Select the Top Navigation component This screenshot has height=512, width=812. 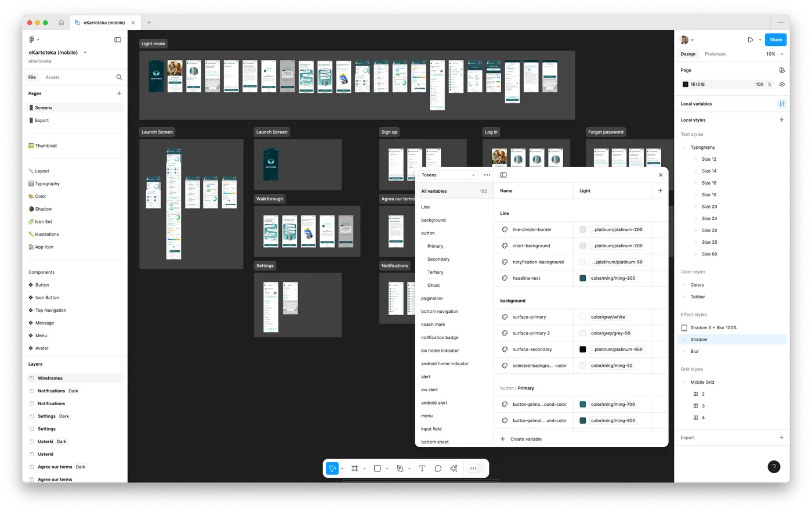pyautogui.click(x=50, y=311)
